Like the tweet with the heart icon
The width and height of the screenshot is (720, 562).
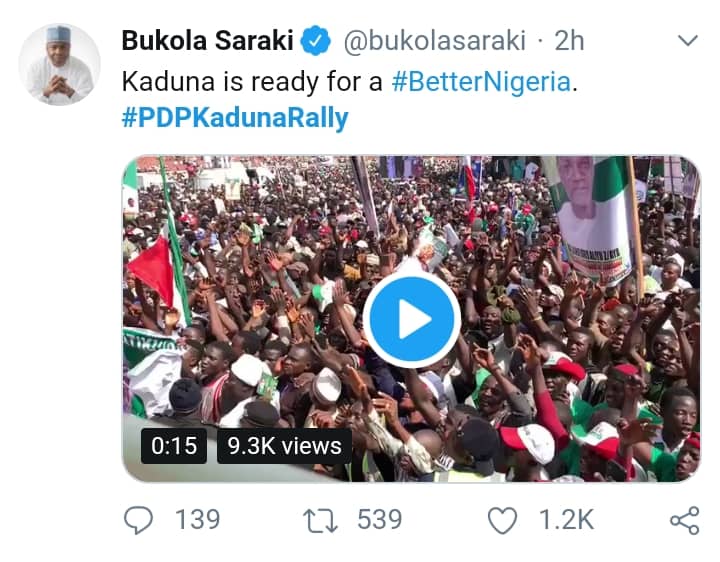502,520
